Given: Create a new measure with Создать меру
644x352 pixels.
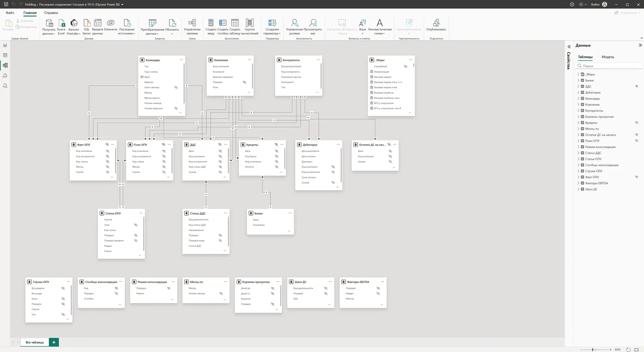Looking at the screenshot, I should point(211,27).
